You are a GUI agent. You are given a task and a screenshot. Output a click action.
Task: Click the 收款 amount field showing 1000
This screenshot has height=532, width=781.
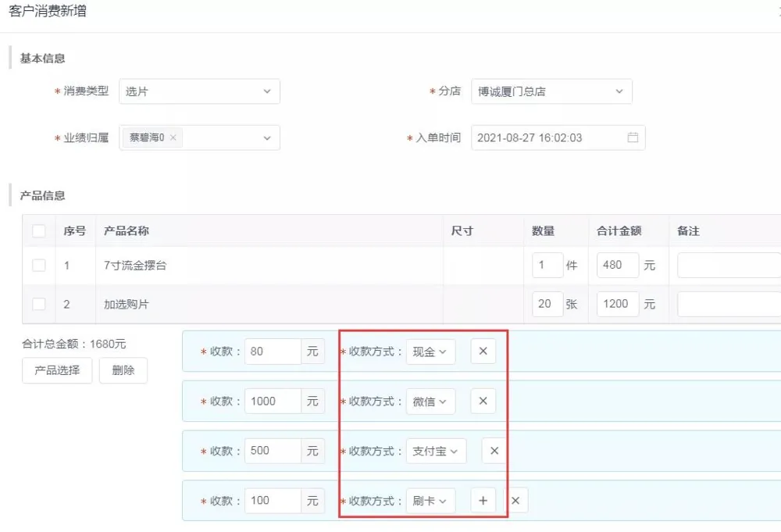click(x=273, y=402)
